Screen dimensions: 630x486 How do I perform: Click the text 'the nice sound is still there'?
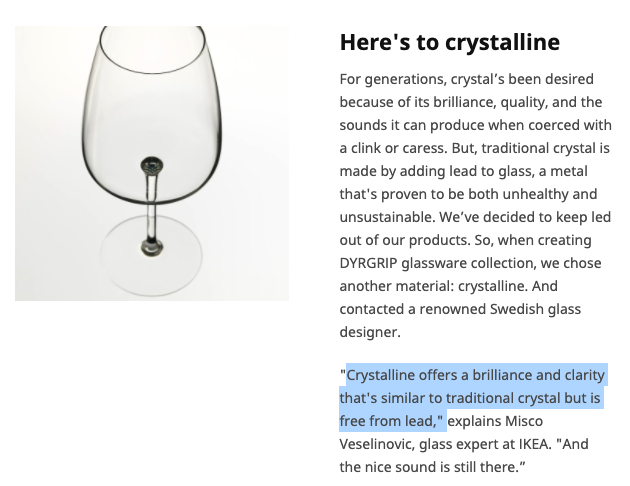[x=429, y=467]
